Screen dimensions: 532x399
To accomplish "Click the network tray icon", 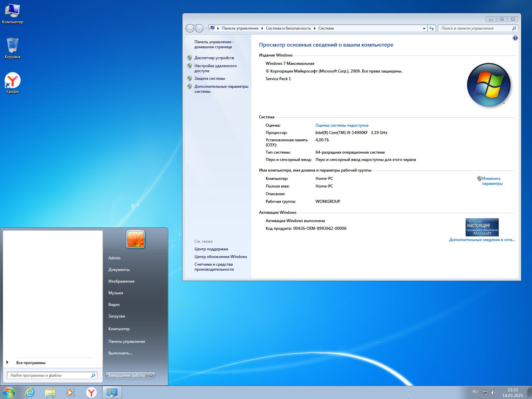I will 485,393.
